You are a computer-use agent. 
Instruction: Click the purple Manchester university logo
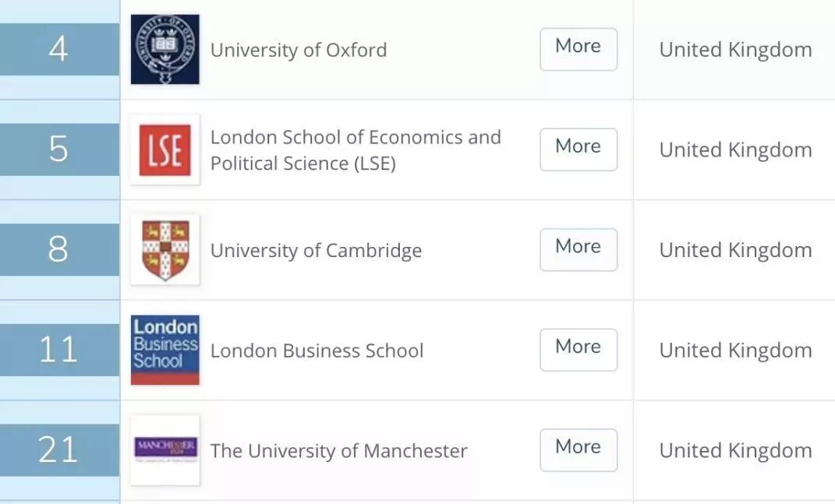(165, 449)
